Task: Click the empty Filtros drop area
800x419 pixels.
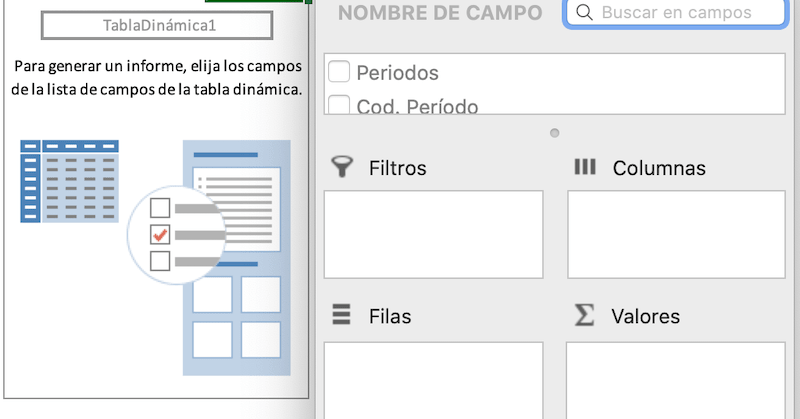Action: click(433, 234)
